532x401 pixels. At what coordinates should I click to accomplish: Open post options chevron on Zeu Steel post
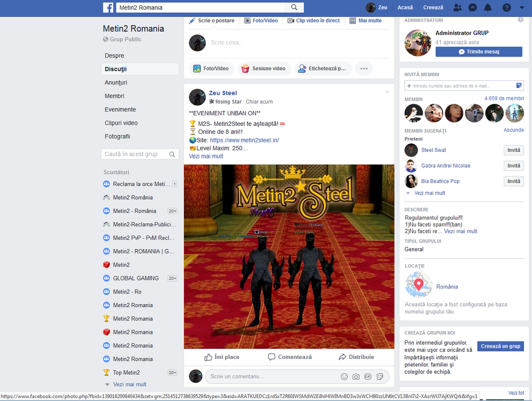[x=387, y=92]
